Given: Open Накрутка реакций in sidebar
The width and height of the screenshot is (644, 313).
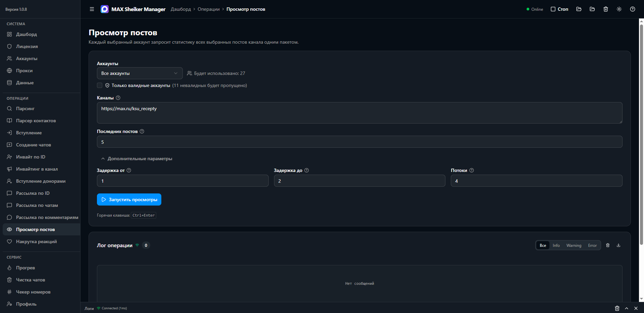Looking at the screenshot, I should 41,241.
